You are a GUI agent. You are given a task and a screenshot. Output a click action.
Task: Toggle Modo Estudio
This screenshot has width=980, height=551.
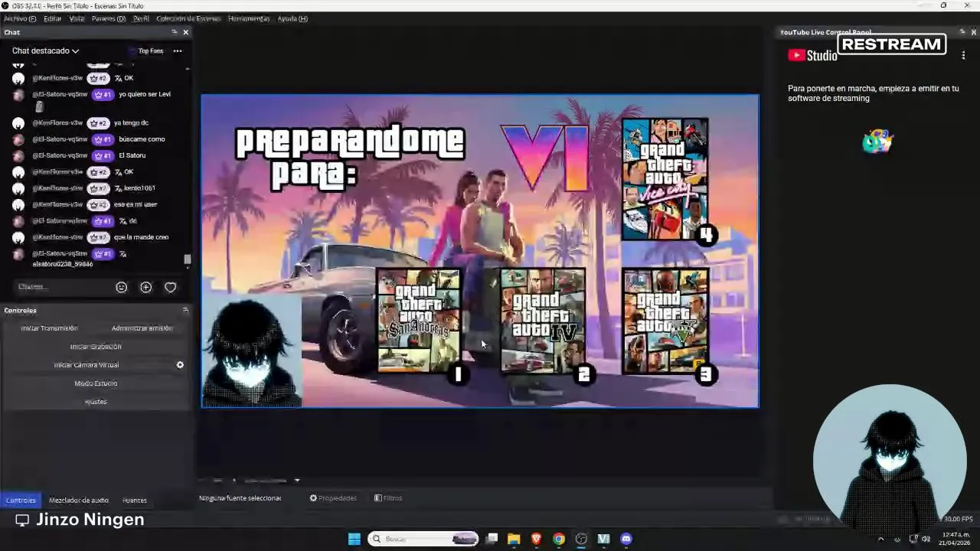[96, 383]
